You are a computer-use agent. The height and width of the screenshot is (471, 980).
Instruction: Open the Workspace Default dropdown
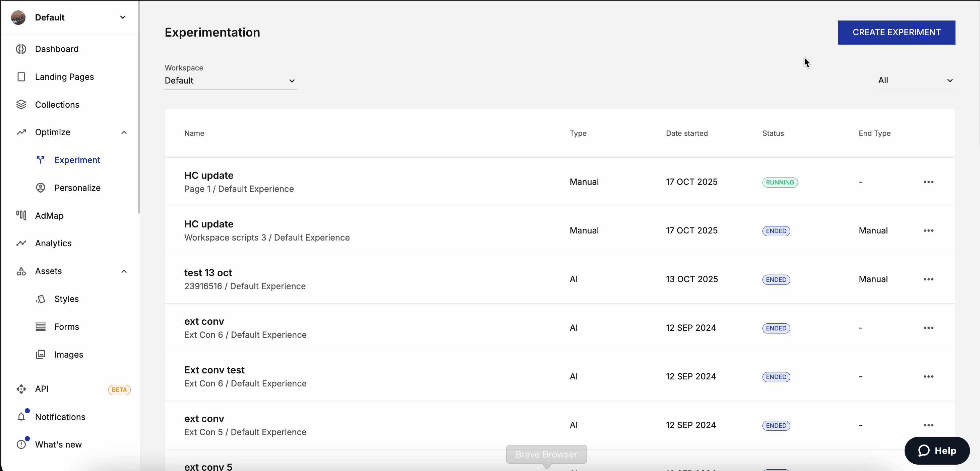230,81
